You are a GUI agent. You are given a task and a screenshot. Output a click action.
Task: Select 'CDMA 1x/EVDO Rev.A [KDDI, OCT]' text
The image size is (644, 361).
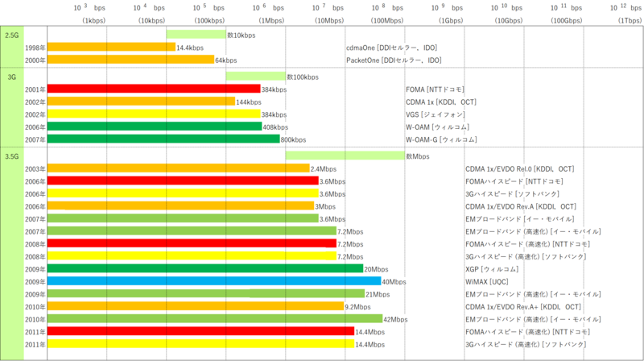pos(521,206)
